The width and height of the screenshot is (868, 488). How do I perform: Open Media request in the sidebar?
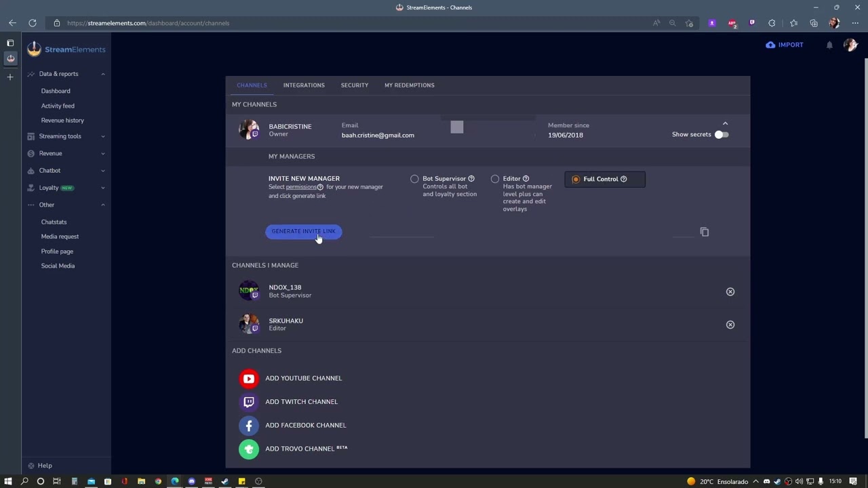tap(60, 237)
